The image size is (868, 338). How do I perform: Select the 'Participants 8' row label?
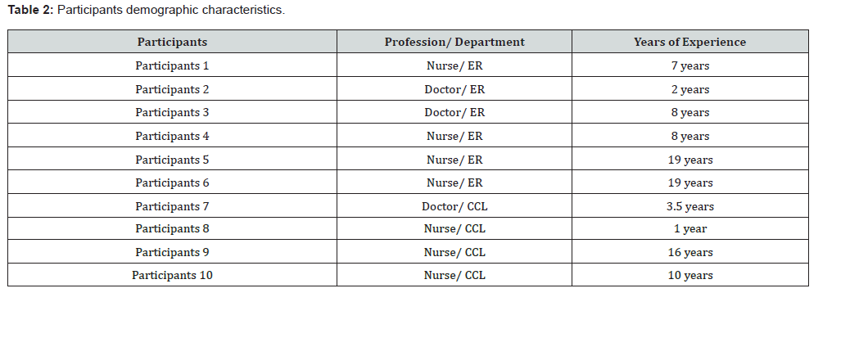tap(172, 229)
